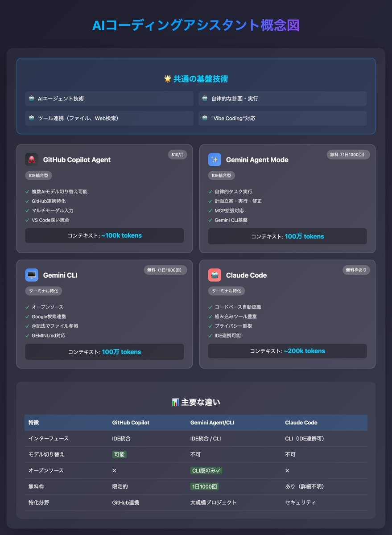
Task: Select the Gemini Agent Mode card title
Action: tap(257, 160)
